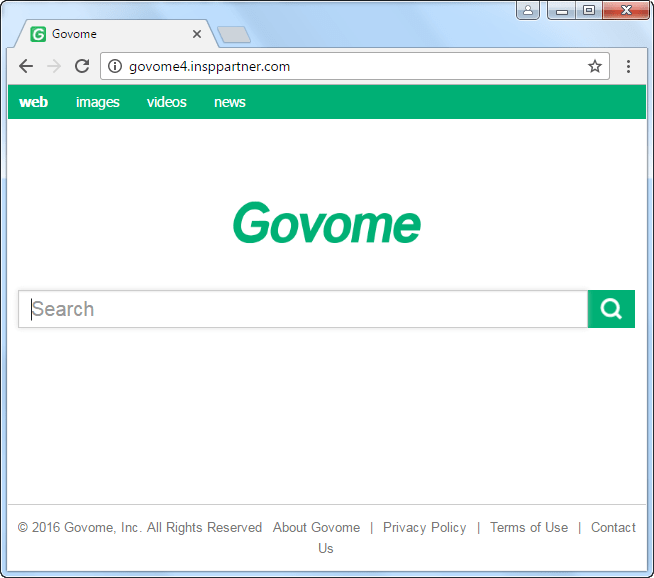The width and height of the screenshot is (654, 578).
Task: Switch to images search category
Action: 98,102
